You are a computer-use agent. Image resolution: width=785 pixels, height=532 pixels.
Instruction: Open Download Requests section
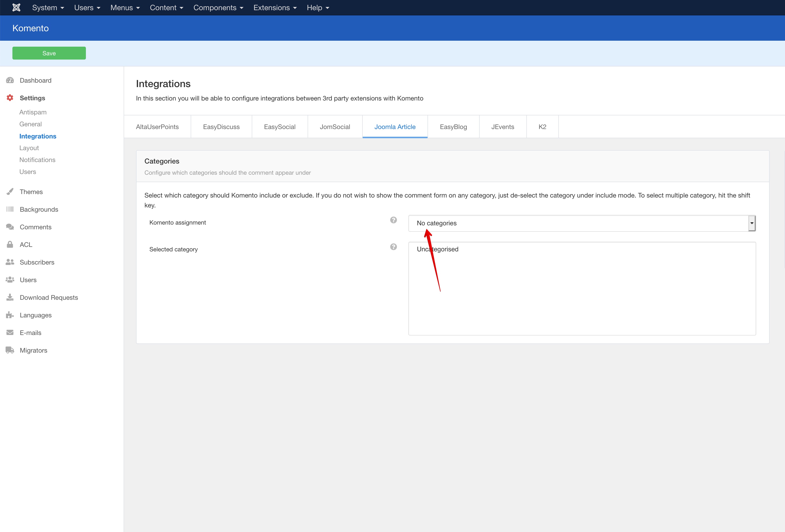[49, 298]
